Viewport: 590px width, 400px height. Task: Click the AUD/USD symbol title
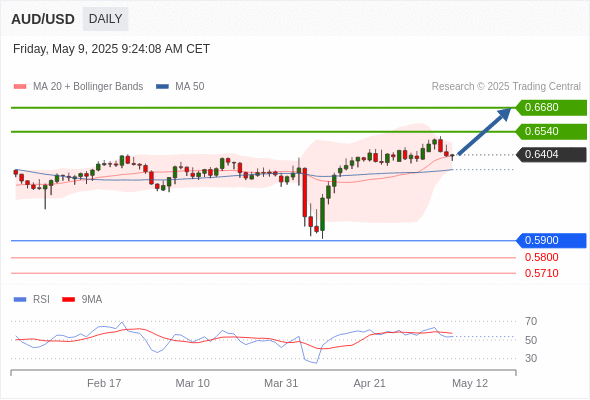point(43,19)
